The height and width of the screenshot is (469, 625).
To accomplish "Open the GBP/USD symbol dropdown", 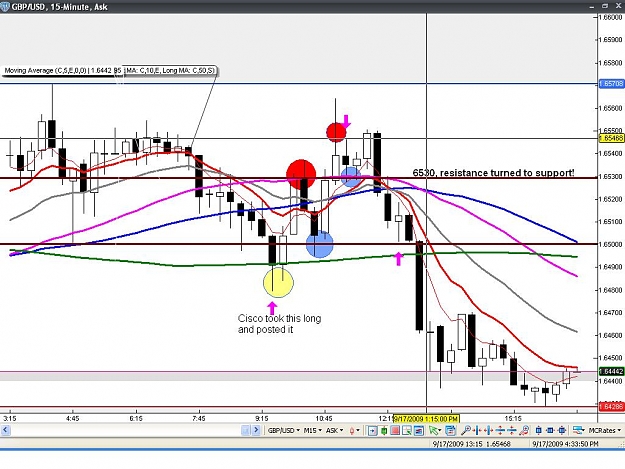I will click(283, 430).
